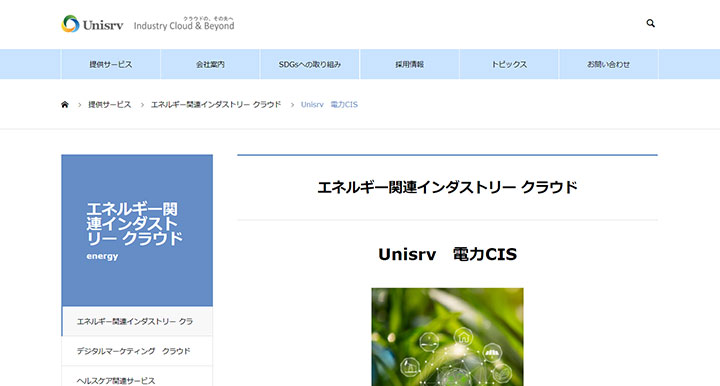Click the Unisrv logo

[92, 24]
